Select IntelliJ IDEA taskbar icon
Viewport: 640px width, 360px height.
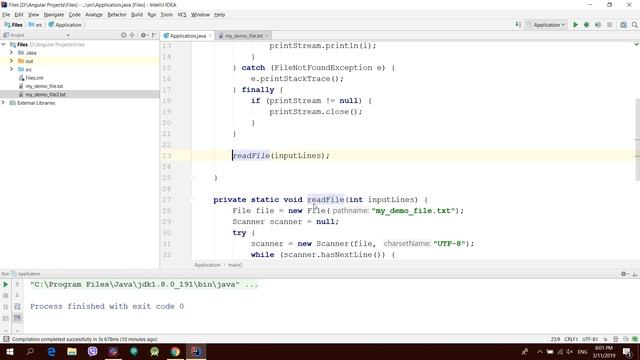[196, 351]
